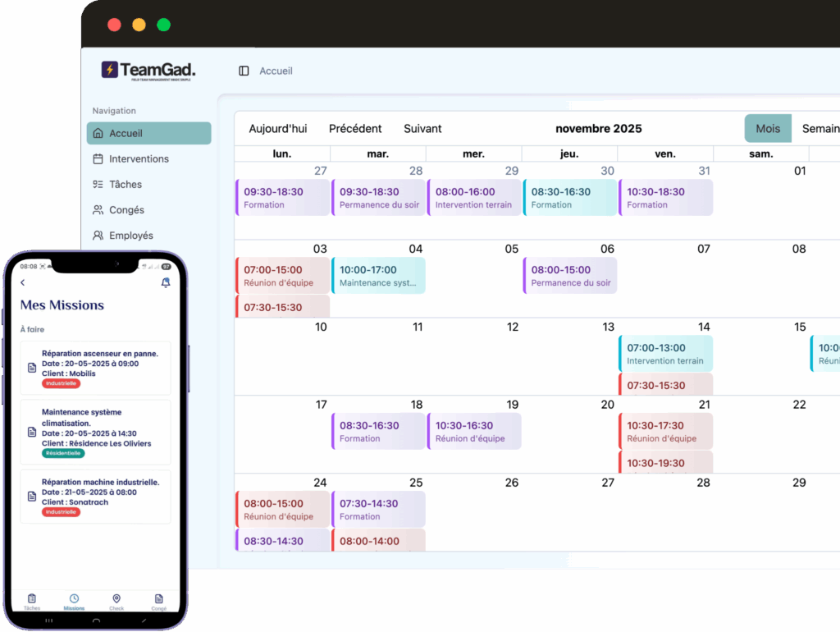Select the Mois calendar view

768,129
